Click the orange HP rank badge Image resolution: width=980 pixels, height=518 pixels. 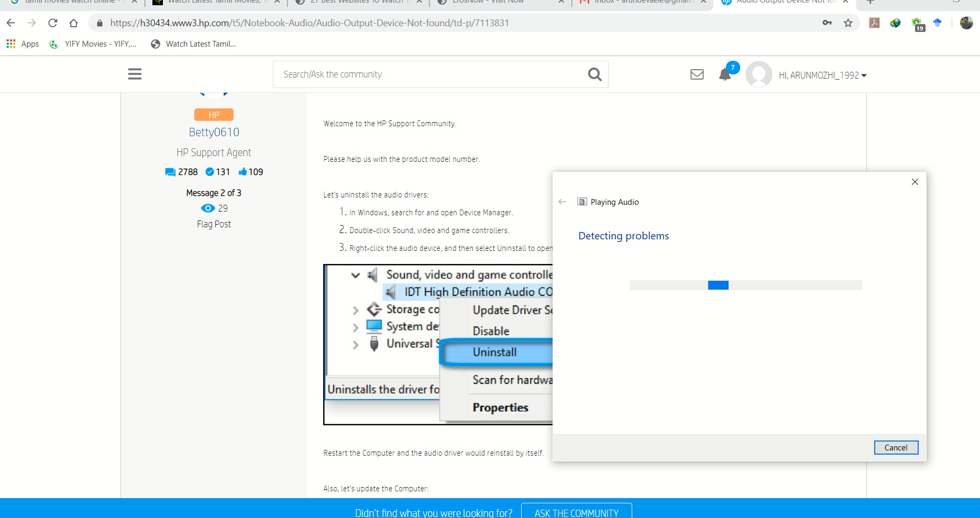click(214, 115)
